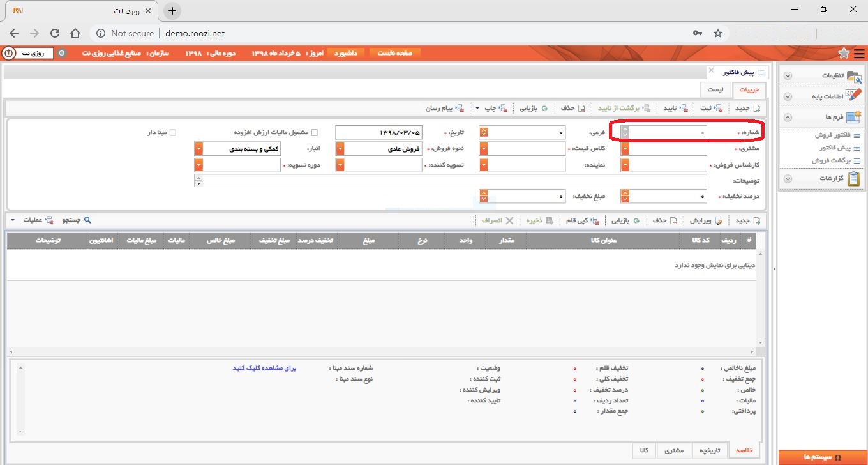Open the دوره تسویه dropdown arrow
868x465 pixels.
198,165
